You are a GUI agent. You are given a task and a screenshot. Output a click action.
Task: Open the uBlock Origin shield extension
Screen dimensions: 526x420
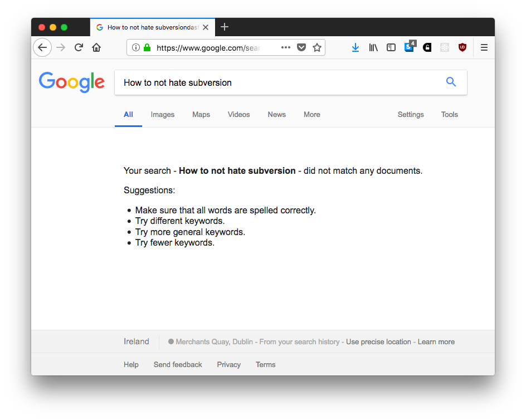pyautogui.click(x=462, y=48)
